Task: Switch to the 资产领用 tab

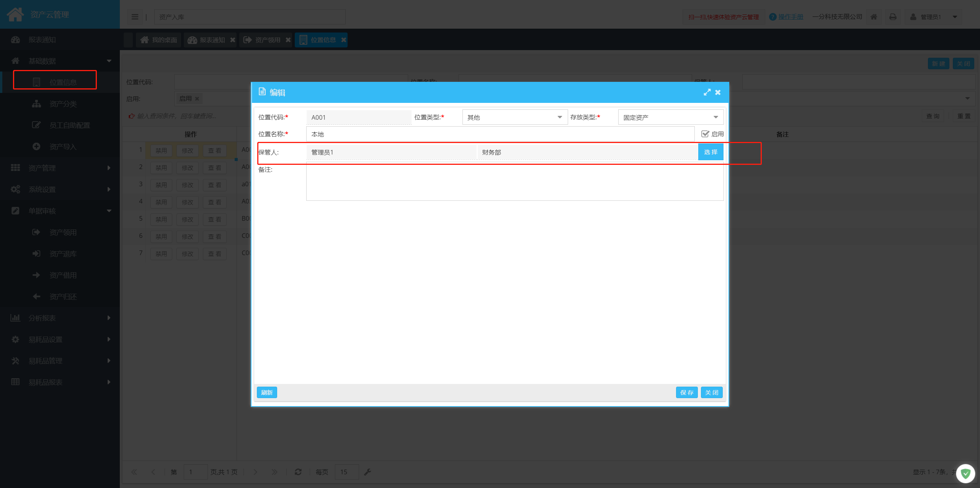Action: point(267,40)
